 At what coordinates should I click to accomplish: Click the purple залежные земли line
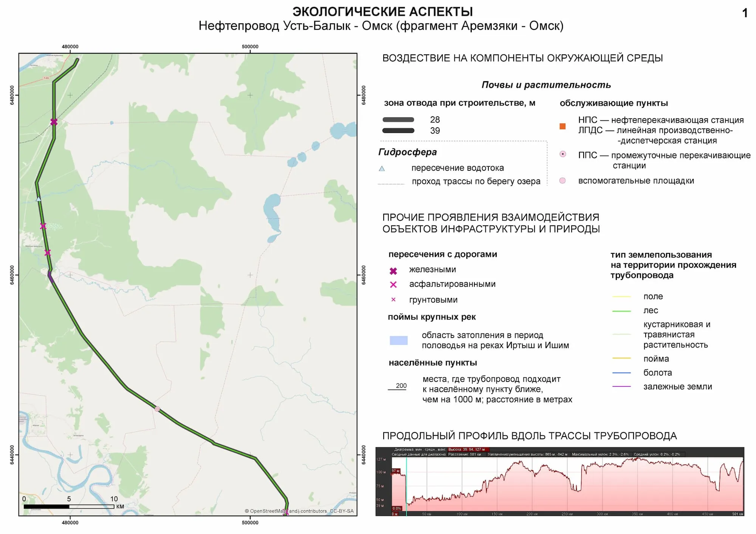click(621, 386)
